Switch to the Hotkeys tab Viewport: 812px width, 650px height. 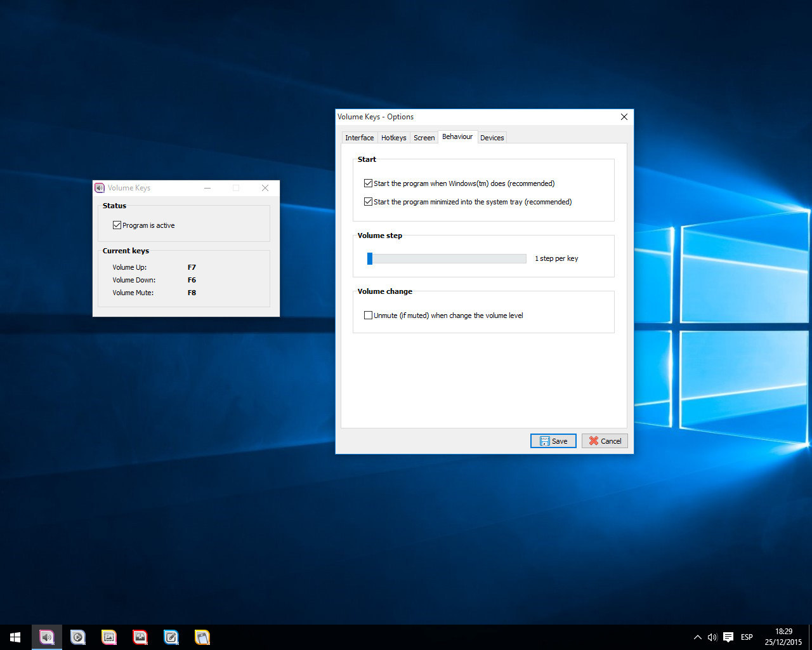(x=393, y=137)
